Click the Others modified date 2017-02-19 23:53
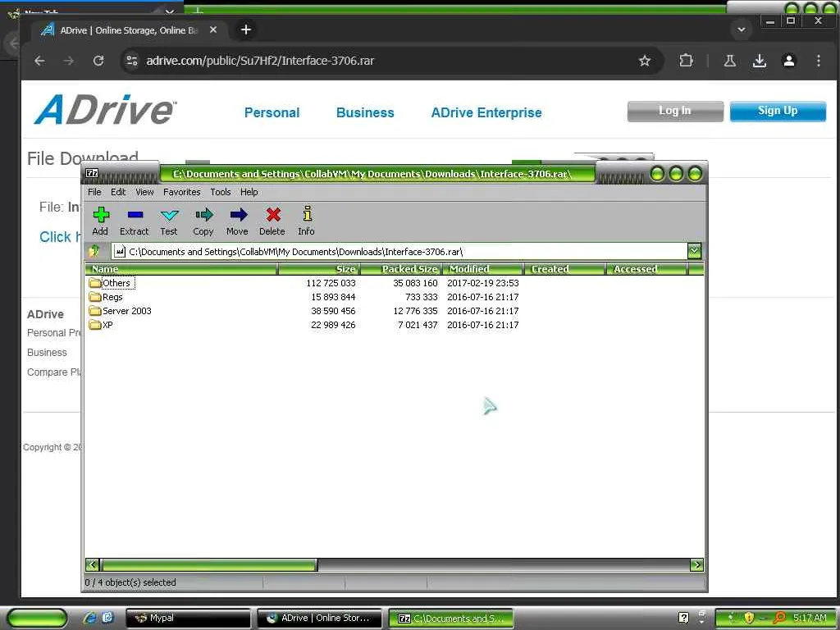This screenshot has height=630, width=840. [482, 283]
